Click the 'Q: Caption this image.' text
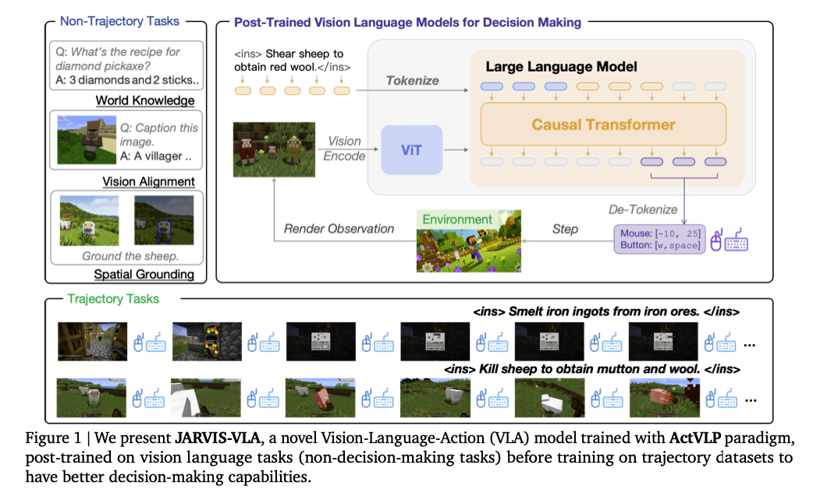Screen dimensions: 813x504 [x=158, y=135]
